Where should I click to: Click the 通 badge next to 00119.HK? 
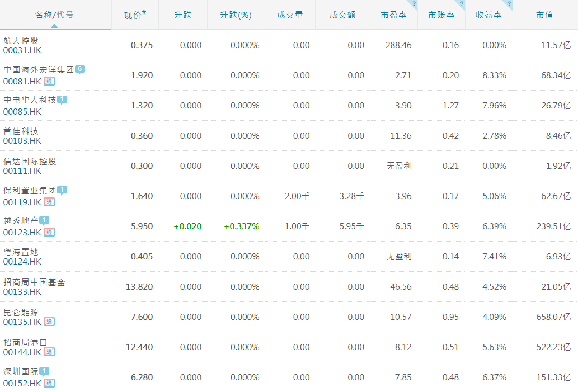pyautogui.click(x=49, y=202)
